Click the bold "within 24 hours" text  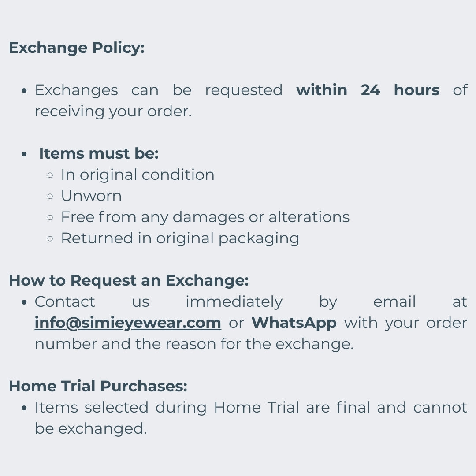[x=368, y=90]
